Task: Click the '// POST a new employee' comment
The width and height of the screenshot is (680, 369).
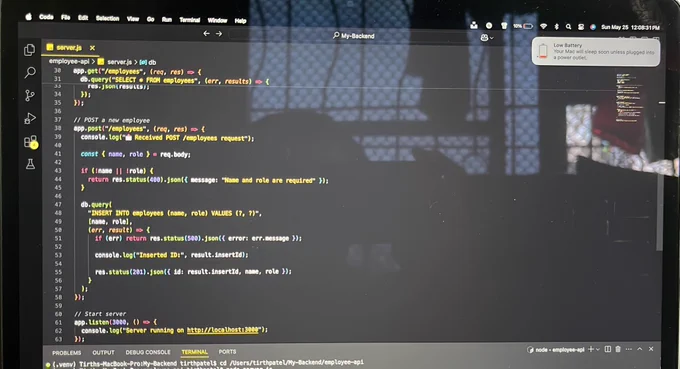Action: point(111,120)
